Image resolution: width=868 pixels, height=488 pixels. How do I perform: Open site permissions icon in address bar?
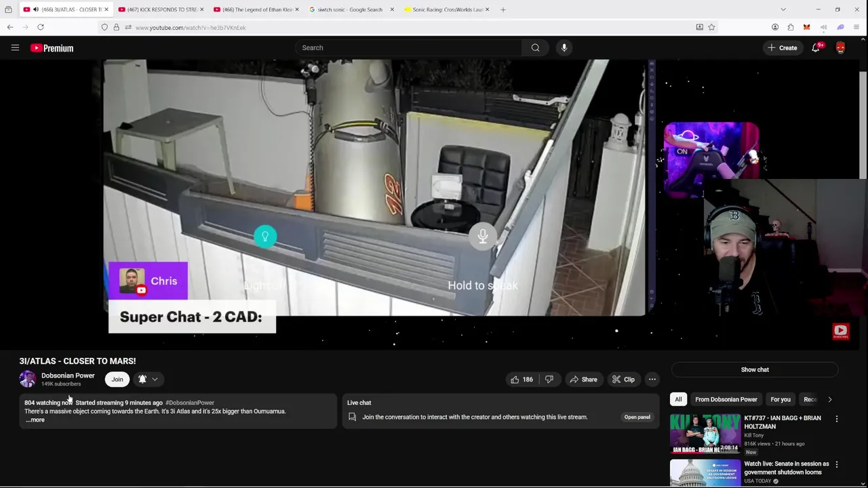[127, 27]
